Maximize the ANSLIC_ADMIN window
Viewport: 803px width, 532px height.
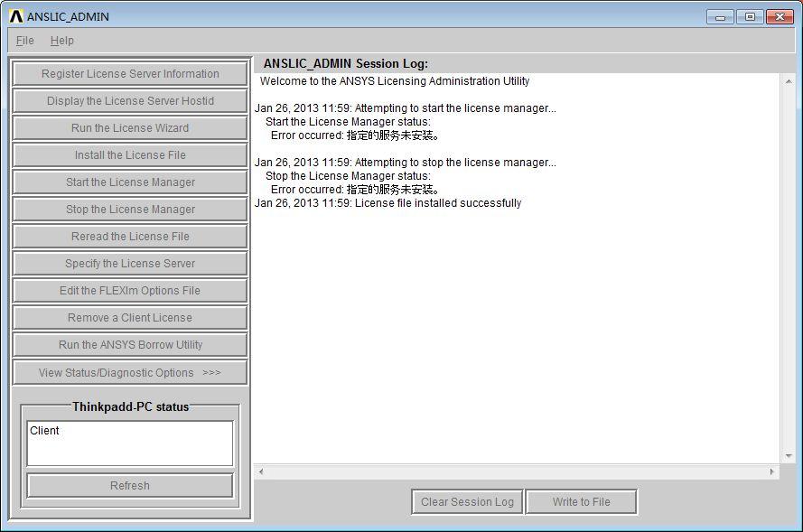point(750,17)
